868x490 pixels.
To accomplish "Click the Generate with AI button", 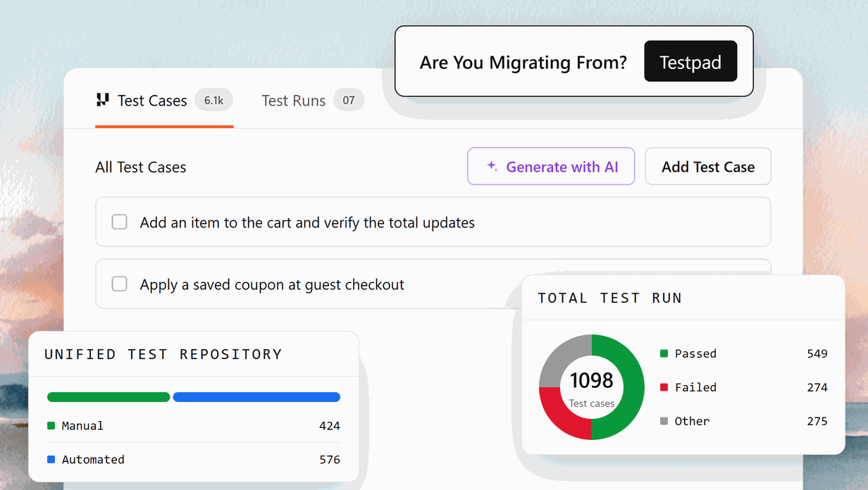I will coord(551,167).
